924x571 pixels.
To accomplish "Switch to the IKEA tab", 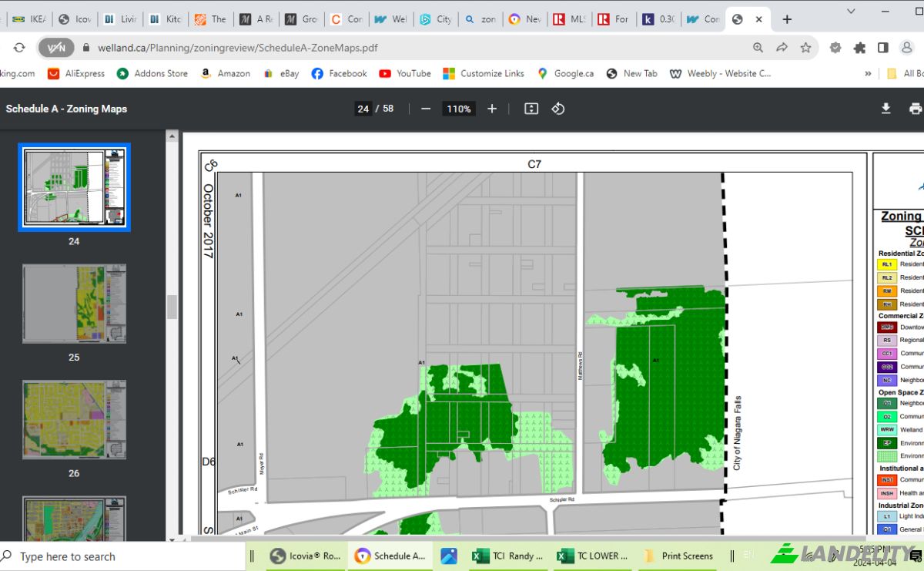I will (x=28, y=19).
